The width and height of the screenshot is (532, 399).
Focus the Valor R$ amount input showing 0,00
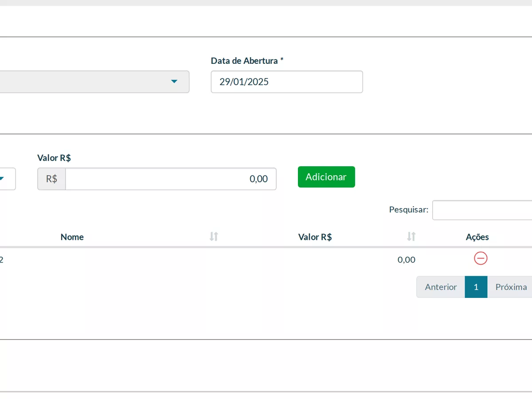pyautogui.click(x=171, y=179)
